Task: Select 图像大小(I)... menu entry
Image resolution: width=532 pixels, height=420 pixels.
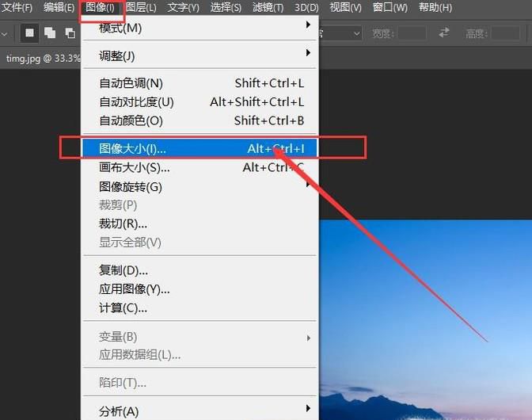Action: [x=199, y=148]
